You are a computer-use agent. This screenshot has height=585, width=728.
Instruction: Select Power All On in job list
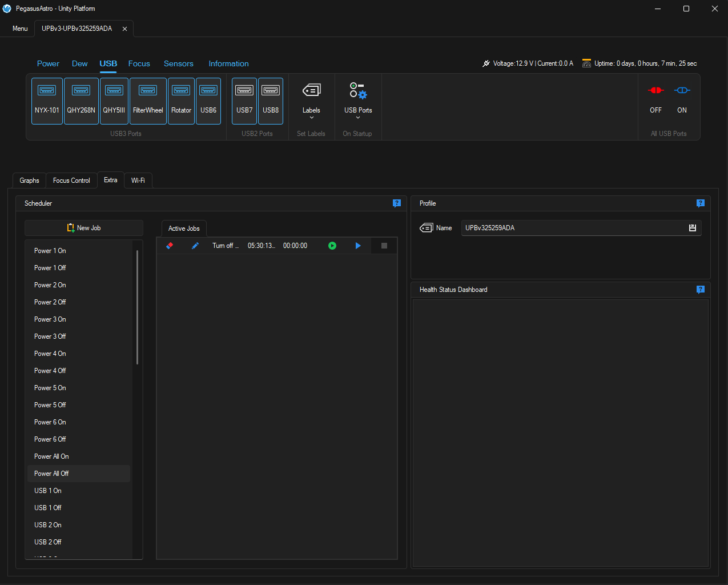[x=79, y=456]
